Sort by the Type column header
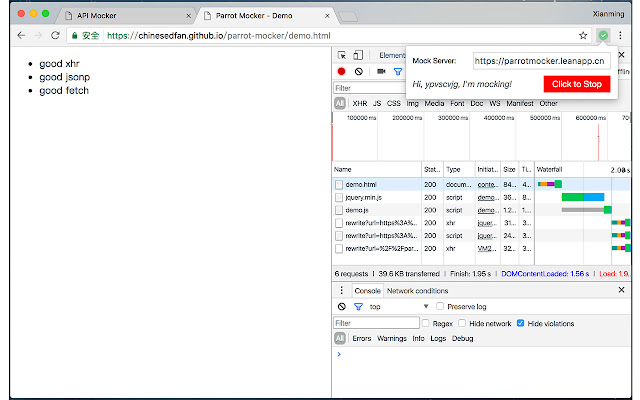Image resolution: width=640 pixels, height=400 pixels. coord(459,169)
